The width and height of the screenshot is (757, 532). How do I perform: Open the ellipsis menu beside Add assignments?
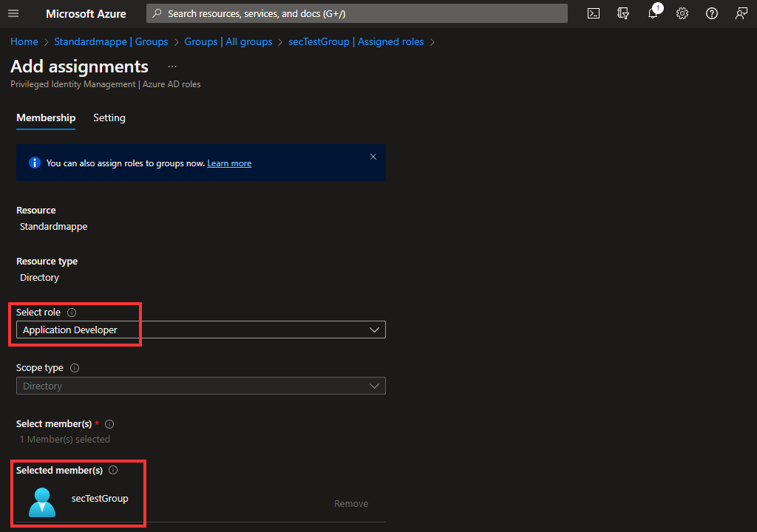click(x=172, y=66)
